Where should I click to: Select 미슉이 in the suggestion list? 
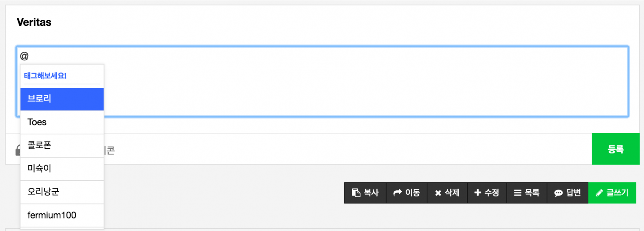pyautogui.click(x=62, y=169)
